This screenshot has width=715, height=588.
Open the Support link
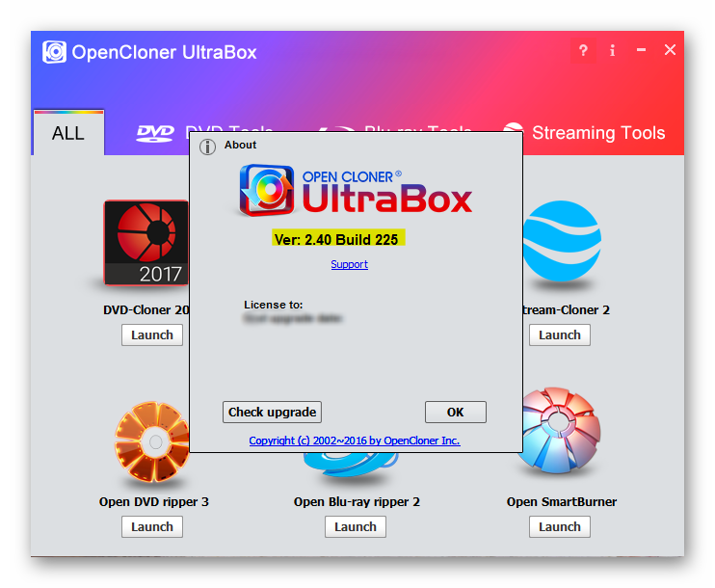click(349, 264)
